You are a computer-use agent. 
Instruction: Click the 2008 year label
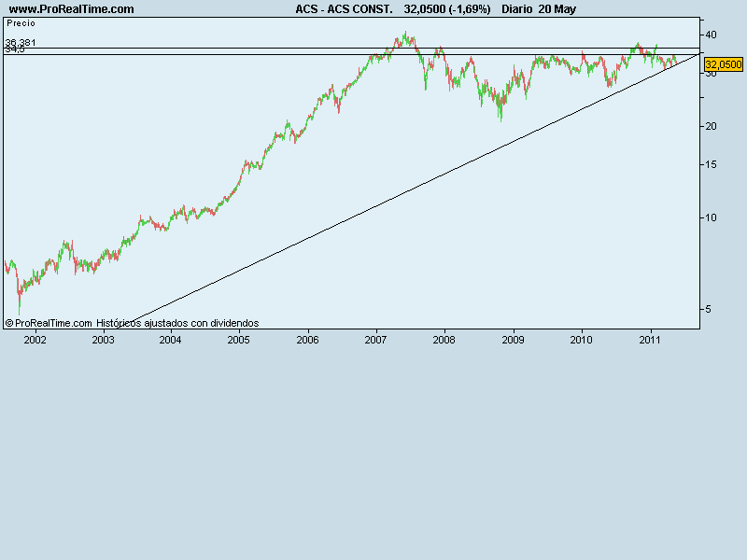pyautogui.click(x=444, y=340)
